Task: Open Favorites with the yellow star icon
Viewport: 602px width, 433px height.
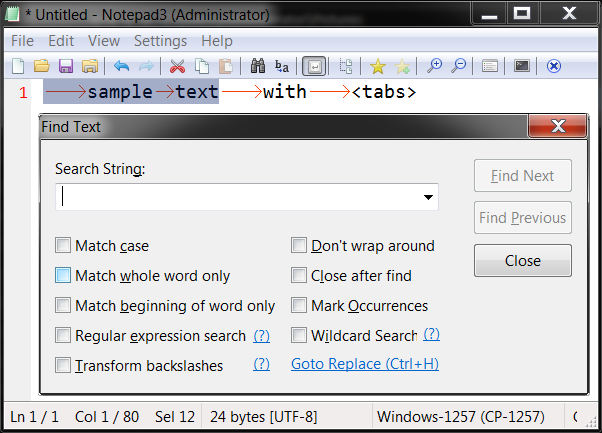Action: coord(378,66)
